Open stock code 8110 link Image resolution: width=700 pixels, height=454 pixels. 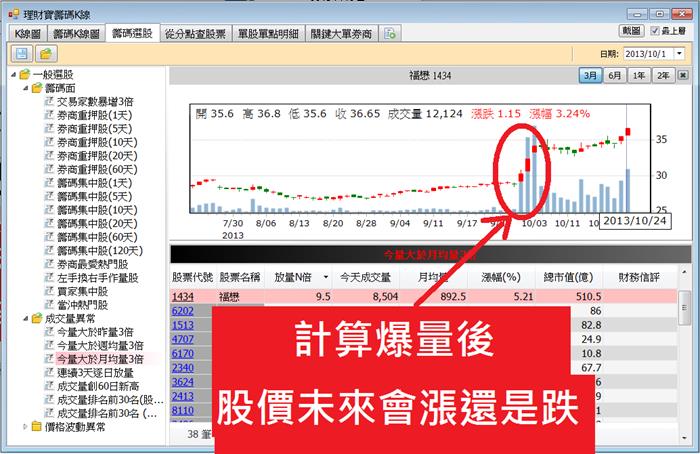click(183, 411)
